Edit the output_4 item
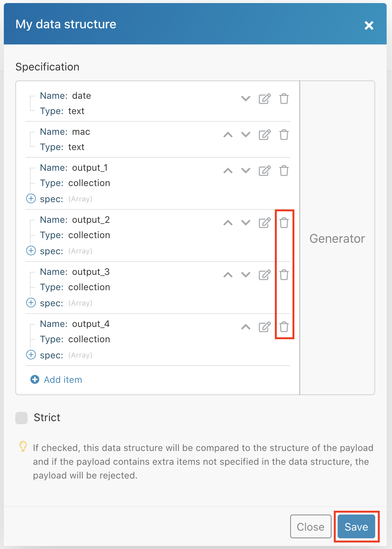Viewport: 392px width, 549px height. tap(265, 327)
